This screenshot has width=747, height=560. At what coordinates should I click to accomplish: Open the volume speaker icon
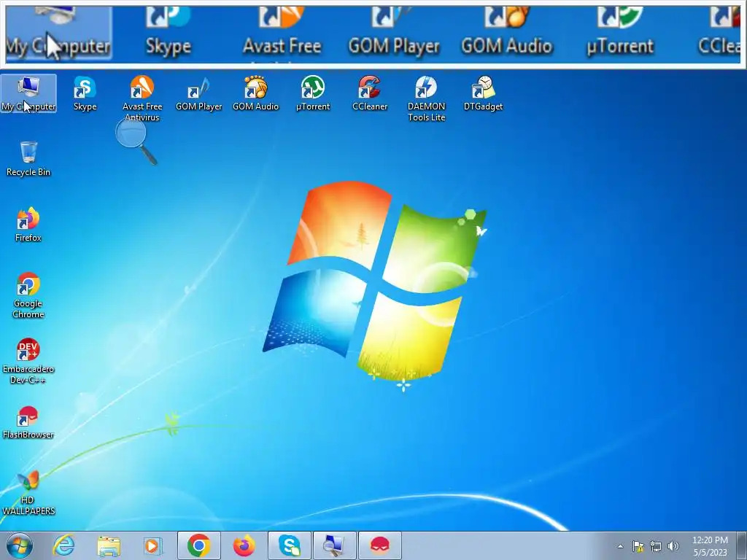[x=673, y=546]
